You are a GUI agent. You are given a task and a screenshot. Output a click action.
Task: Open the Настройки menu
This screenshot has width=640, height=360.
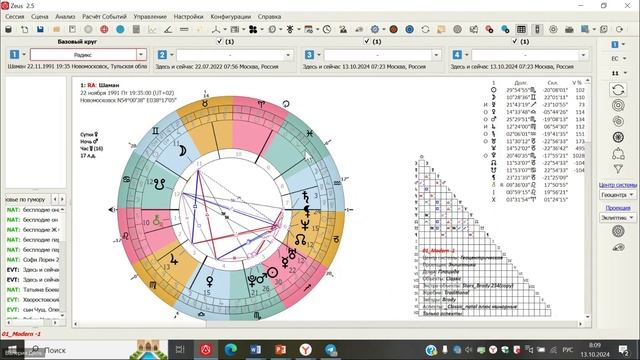point(189,17)
